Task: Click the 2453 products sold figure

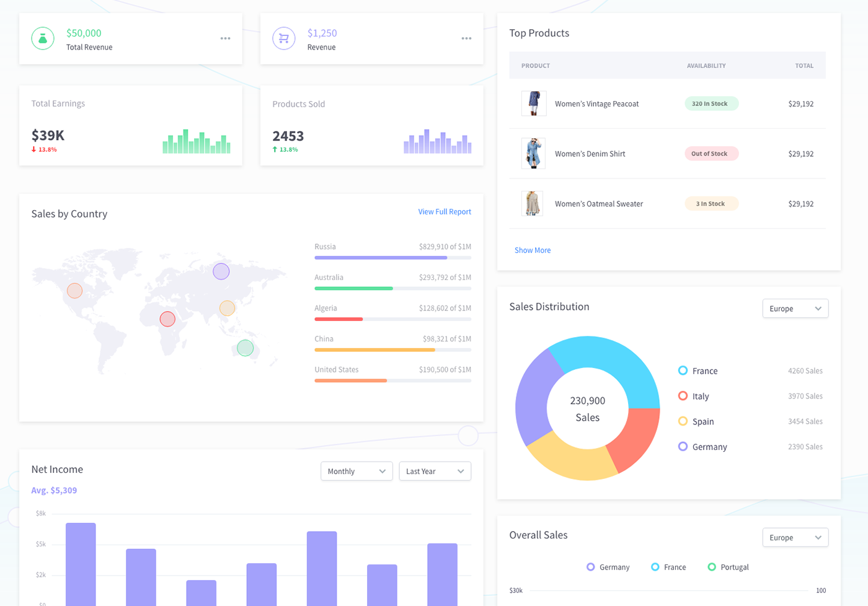Action: point(288,136)
